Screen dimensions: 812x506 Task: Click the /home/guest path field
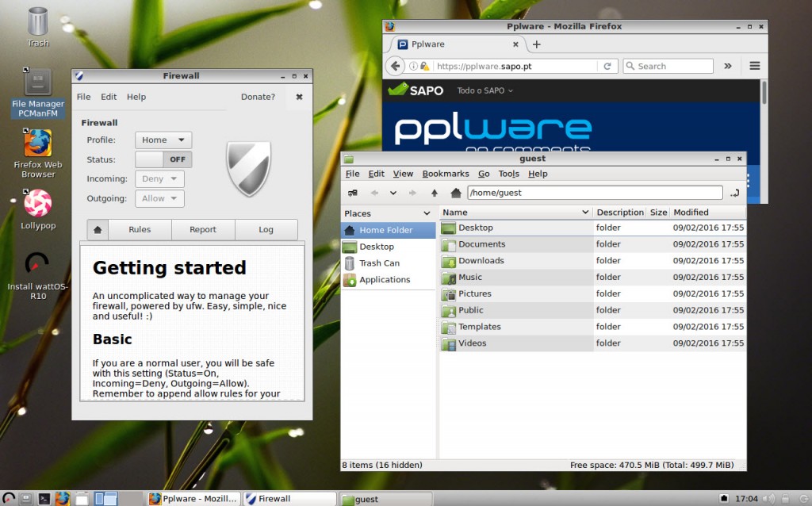coord(595,193)
